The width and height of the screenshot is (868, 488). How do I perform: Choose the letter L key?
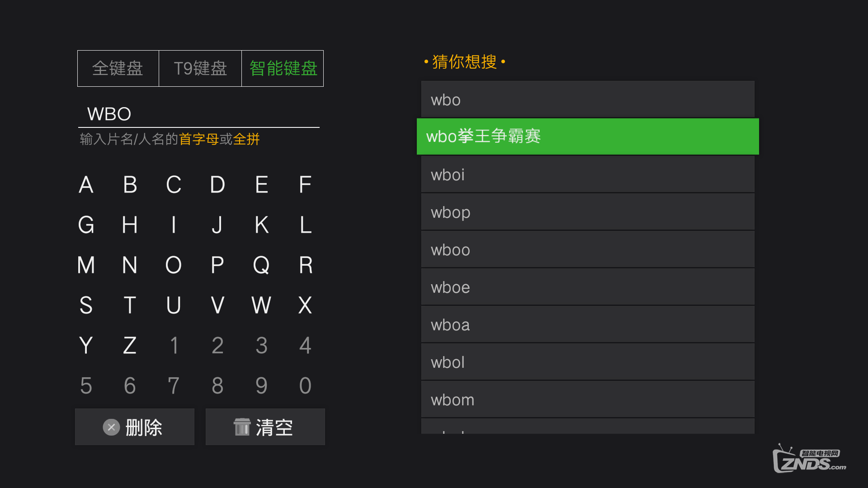[305, 225]
